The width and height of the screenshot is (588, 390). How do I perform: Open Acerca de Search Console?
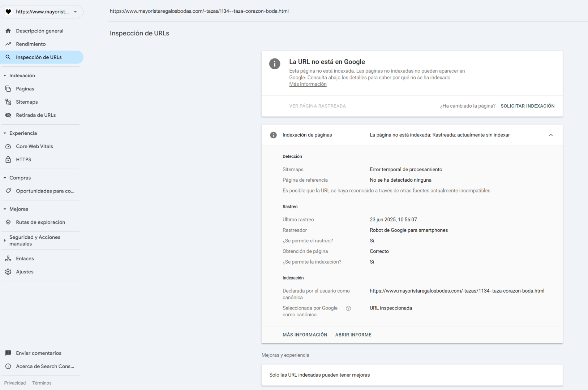(x=42, y=366)
